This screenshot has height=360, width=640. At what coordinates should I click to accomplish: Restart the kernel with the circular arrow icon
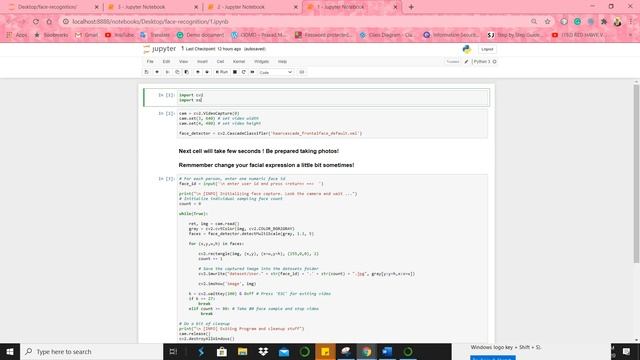pyautogui.click(x=244, y=72)
